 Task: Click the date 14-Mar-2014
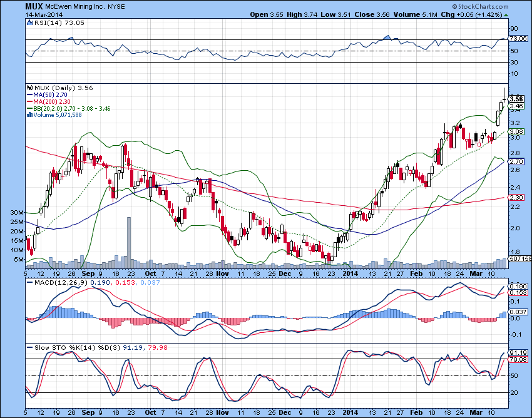pyautogui.click(x=44, y=15)
